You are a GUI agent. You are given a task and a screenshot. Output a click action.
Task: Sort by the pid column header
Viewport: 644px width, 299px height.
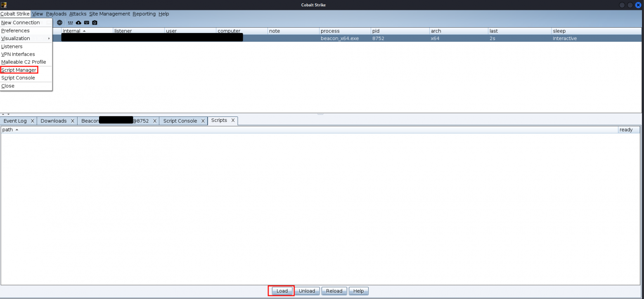tap(400, 31)
